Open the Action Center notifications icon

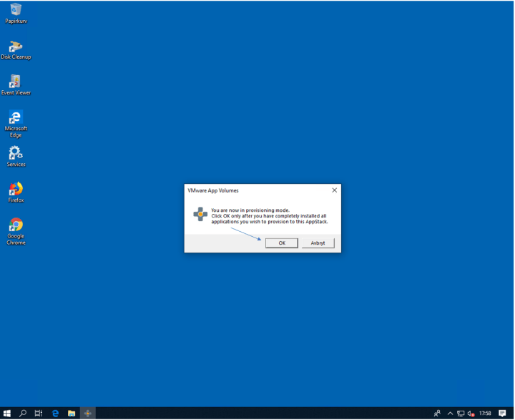click(x=503, y=414)
